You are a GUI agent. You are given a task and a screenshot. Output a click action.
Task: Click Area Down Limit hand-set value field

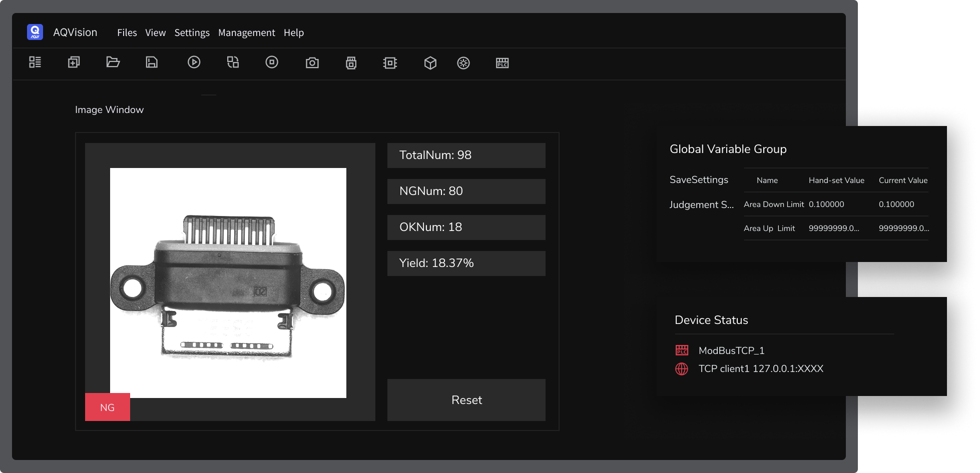tap(826, 204)
